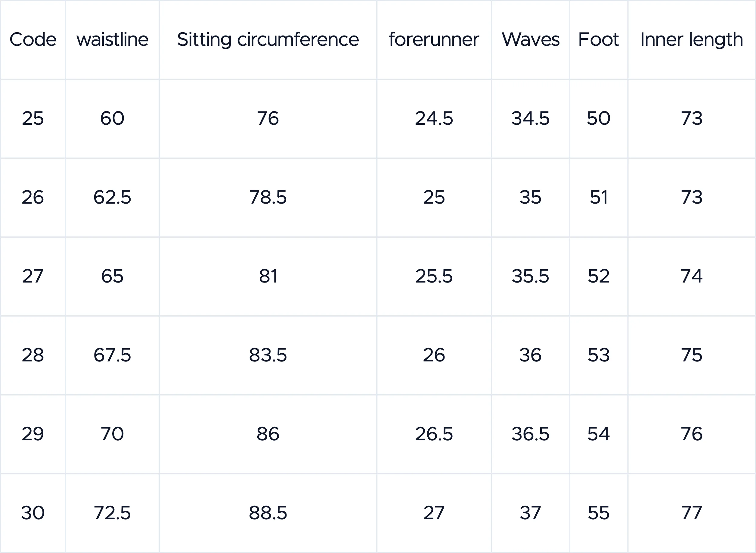Select Inner length value 74
756x553 pixels.
click(x=692, y=276)
